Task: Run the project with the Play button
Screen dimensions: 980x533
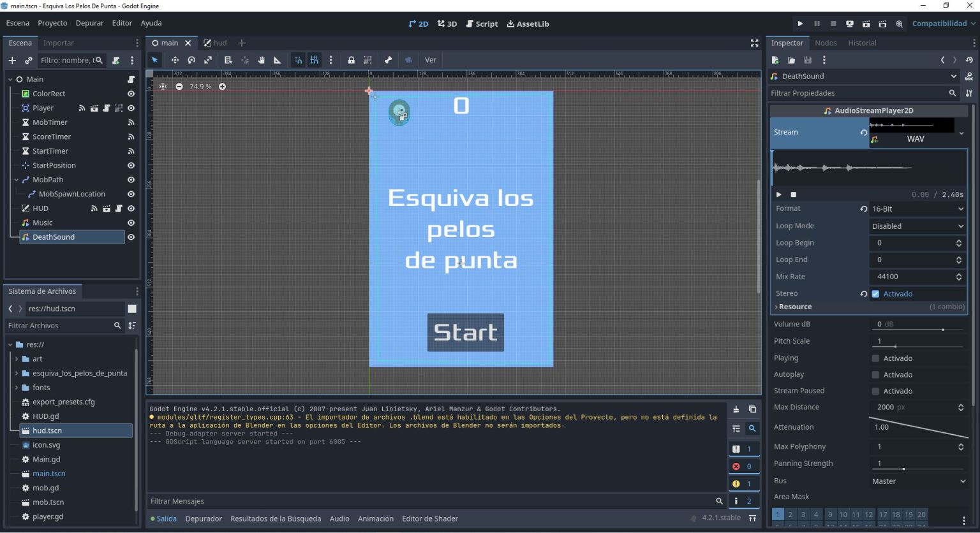Action: [x=801, y=23]
